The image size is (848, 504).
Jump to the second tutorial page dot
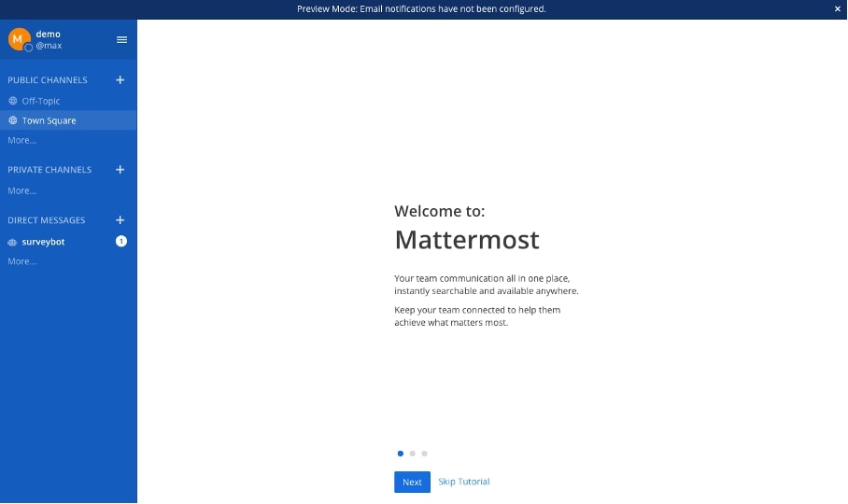coord(413,454)
